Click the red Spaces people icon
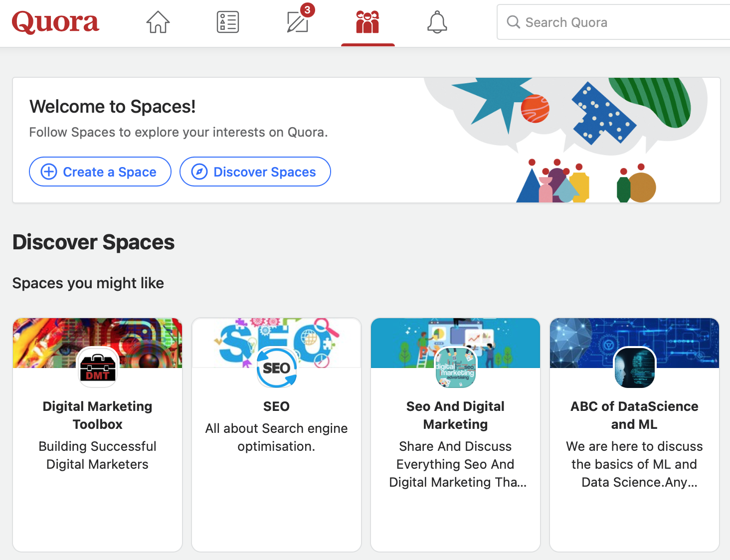The image size is (730, 560). tap(367, 23)
